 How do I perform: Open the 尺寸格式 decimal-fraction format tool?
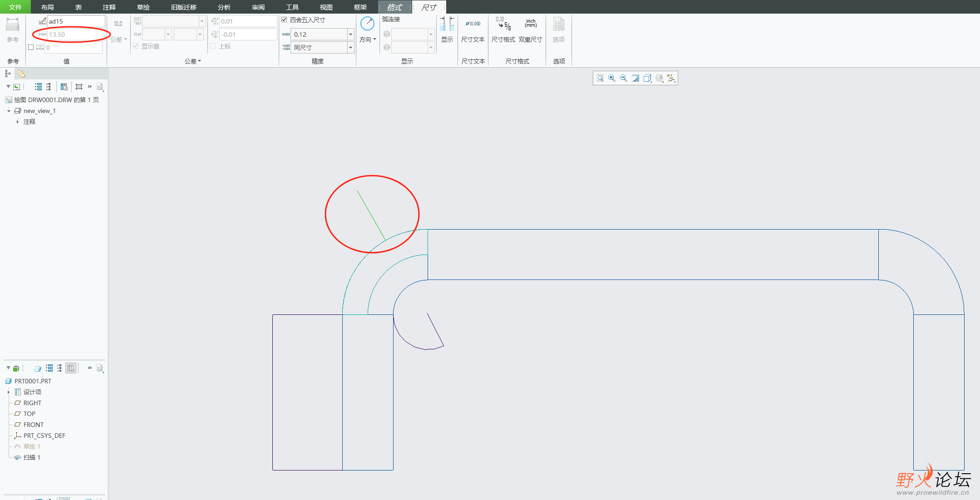503,24
